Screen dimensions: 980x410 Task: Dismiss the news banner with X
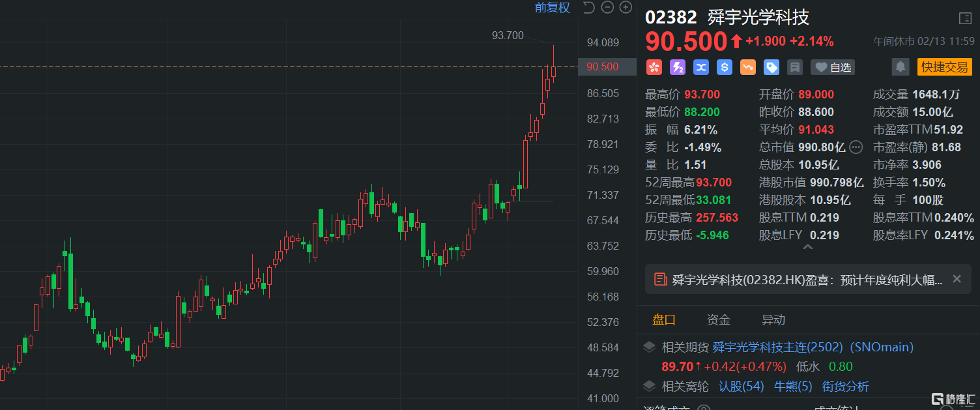957,279
